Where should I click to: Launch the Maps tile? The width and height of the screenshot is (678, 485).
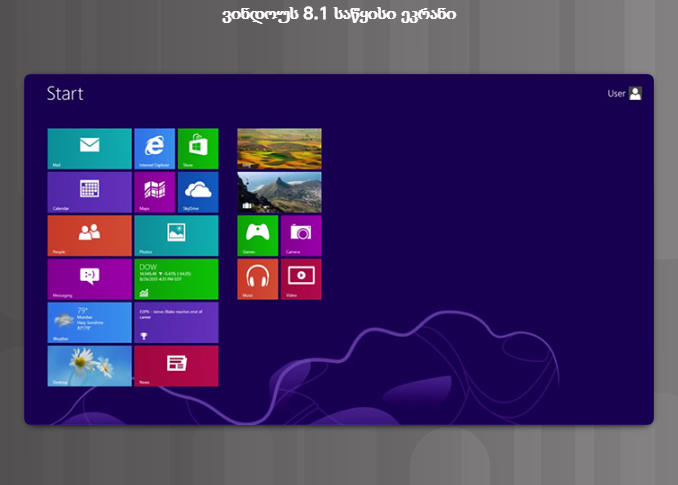(x=154, y=192)
